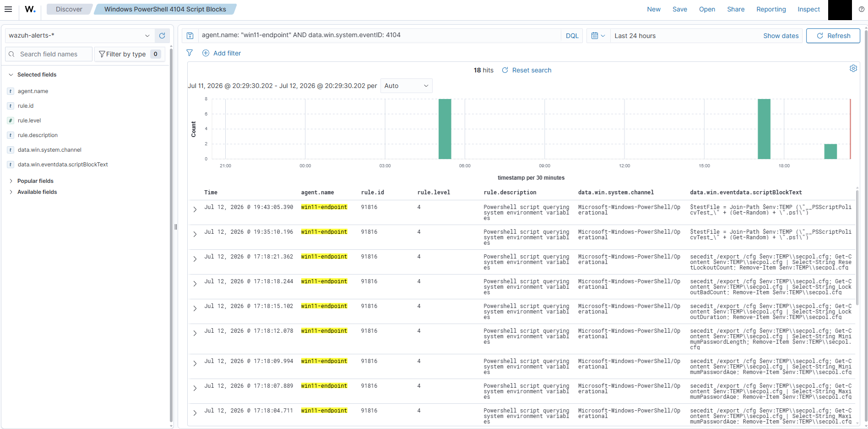Open Filter by type options
Image resolution: width=868 pixels, height=429 pixels.
[130, 54]
